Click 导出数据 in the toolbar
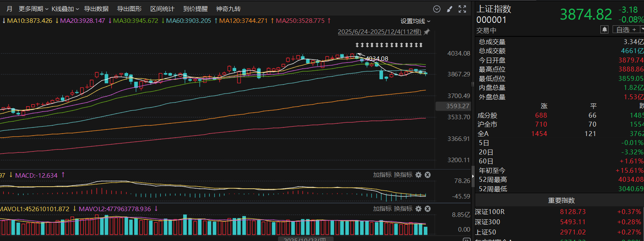The image size is (644, 241). tap(96, 9)
